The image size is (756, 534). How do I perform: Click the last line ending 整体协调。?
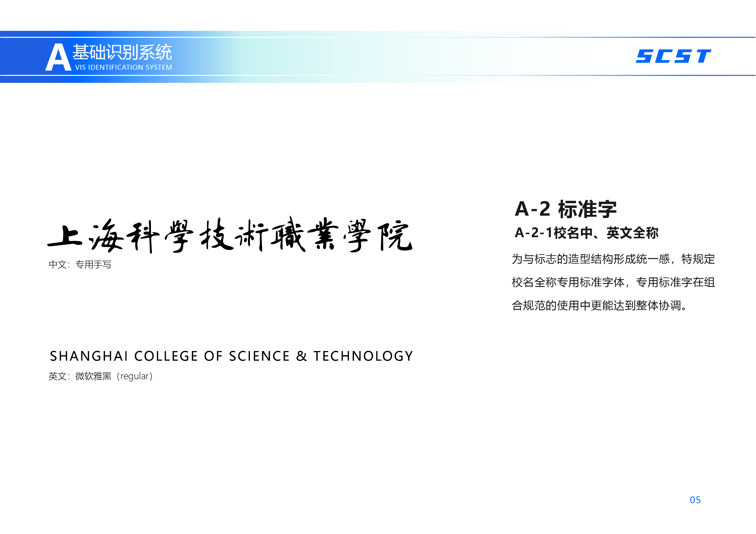[x=599, y=306]
